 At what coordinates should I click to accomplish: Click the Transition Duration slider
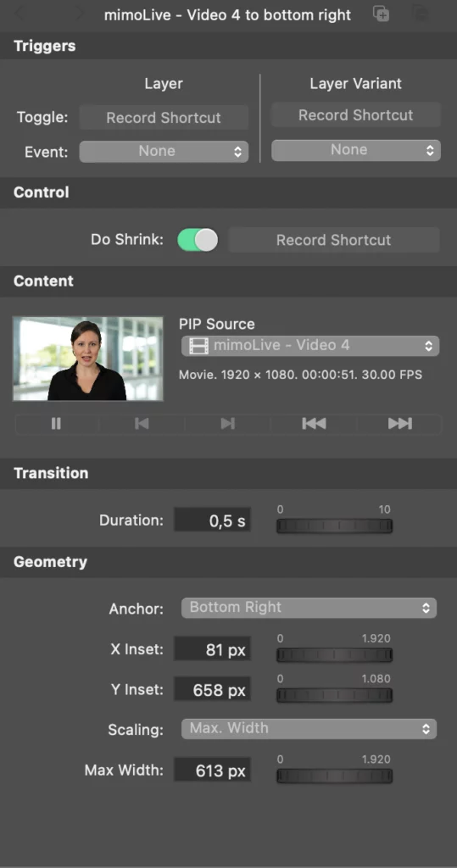pos(335,526)
